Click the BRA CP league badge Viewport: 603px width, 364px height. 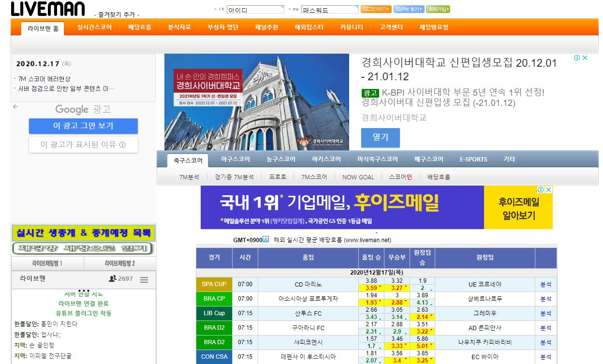point(214,299)
